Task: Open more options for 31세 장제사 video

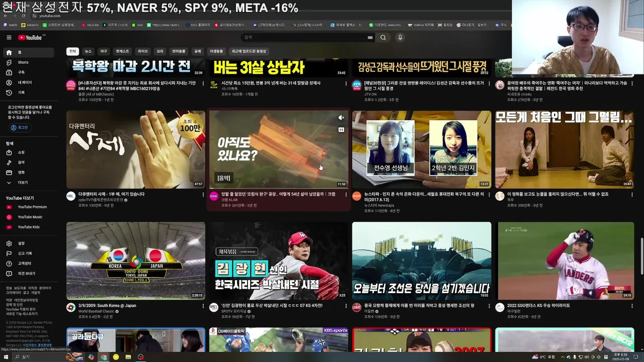Action: click(346, 83)
